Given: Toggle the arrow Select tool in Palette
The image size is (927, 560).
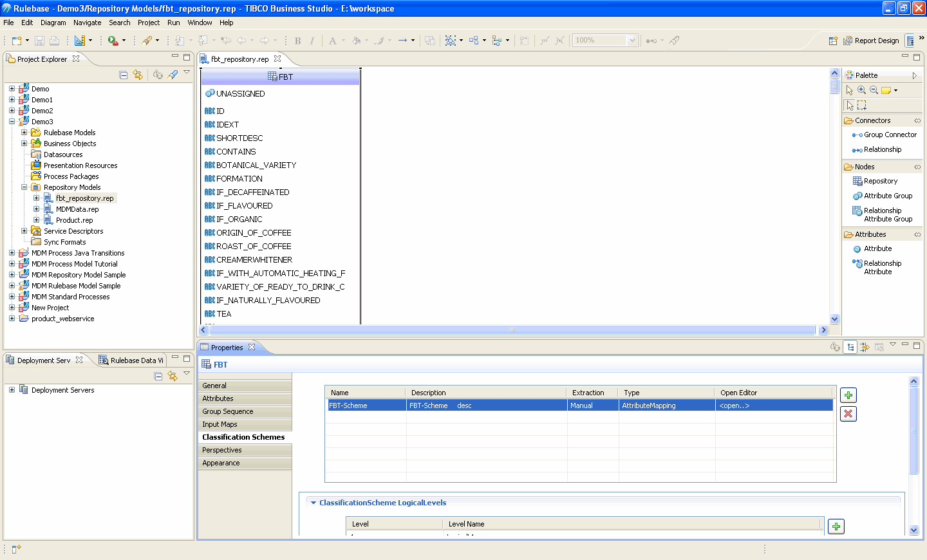Looking at the screenshot, I should 850,105.
